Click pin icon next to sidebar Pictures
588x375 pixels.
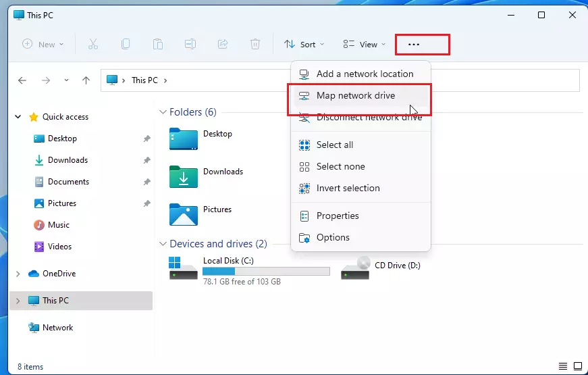coord(146,203)
